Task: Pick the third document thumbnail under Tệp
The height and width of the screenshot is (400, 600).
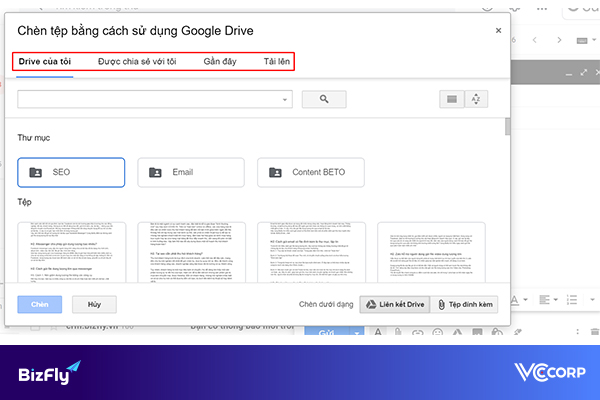Action: (x=311, y=252)
